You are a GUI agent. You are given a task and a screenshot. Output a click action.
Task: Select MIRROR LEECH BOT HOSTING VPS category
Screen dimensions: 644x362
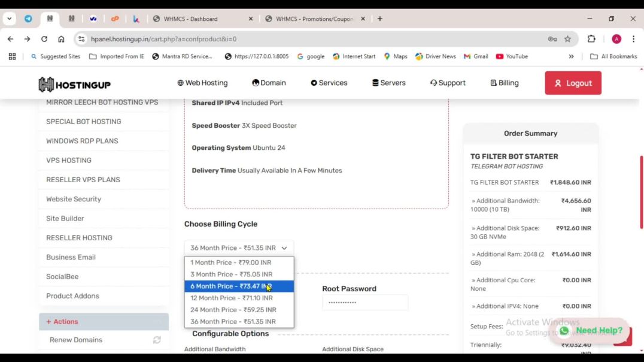click(x=104, y=102)
